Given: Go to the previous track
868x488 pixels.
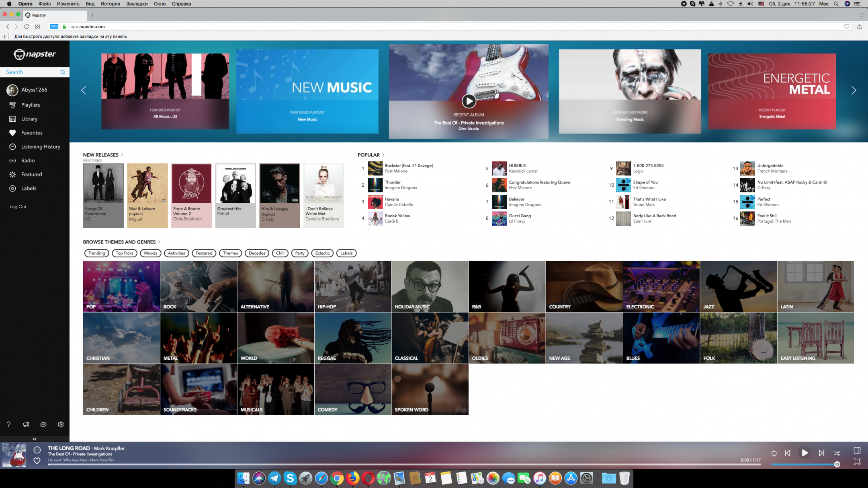Looking at the screenshot, I should coord(788,453).
